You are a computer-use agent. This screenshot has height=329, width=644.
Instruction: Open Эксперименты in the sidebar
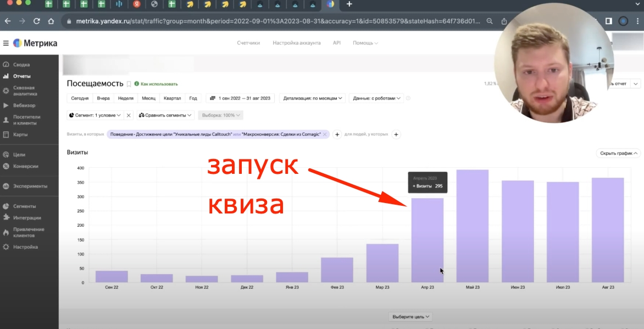pos(30,186)
